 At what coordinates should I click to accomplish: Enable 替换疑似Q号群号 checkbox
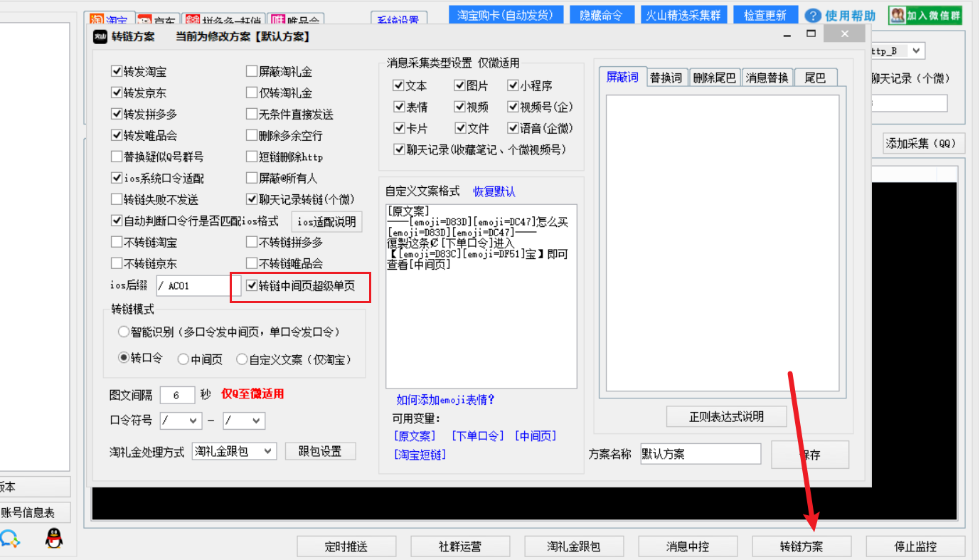pyautogui.click(x=157, y=157)
